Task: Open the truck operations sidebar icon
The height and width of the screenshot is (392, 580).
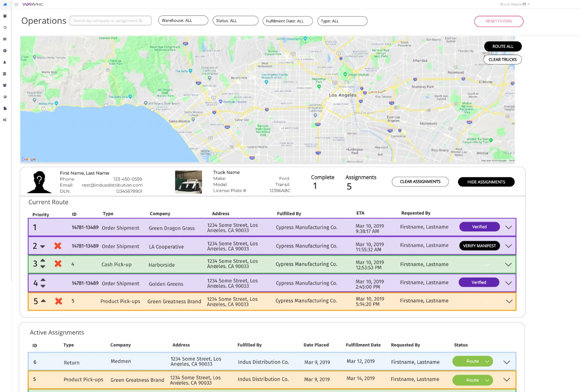Action: 5,5
